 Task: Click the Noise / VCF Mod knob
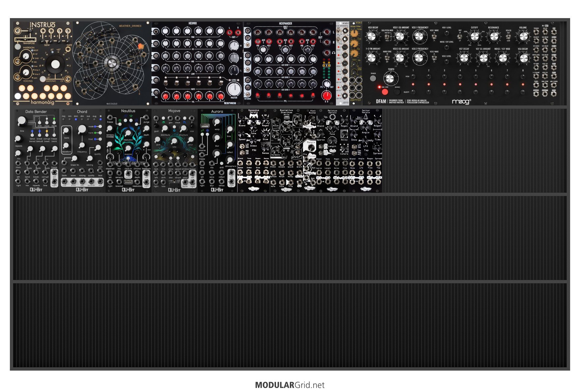502,58
